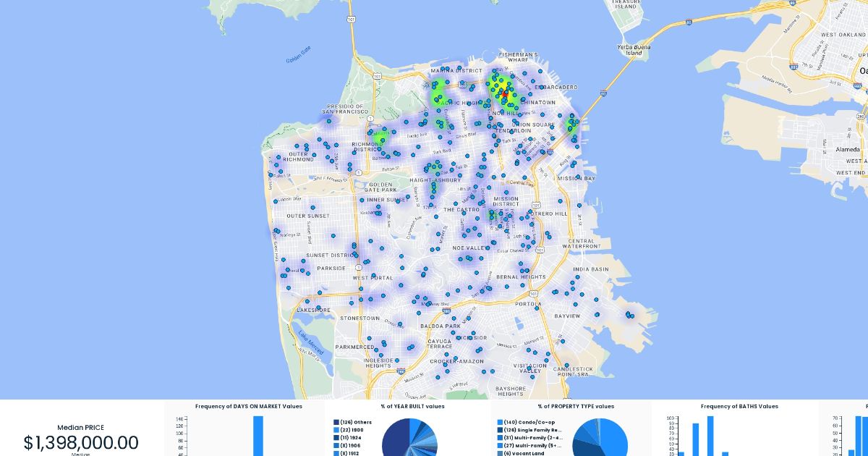
Task: Click the Fisherman's Wharf map label
Action: coord(518,57)
